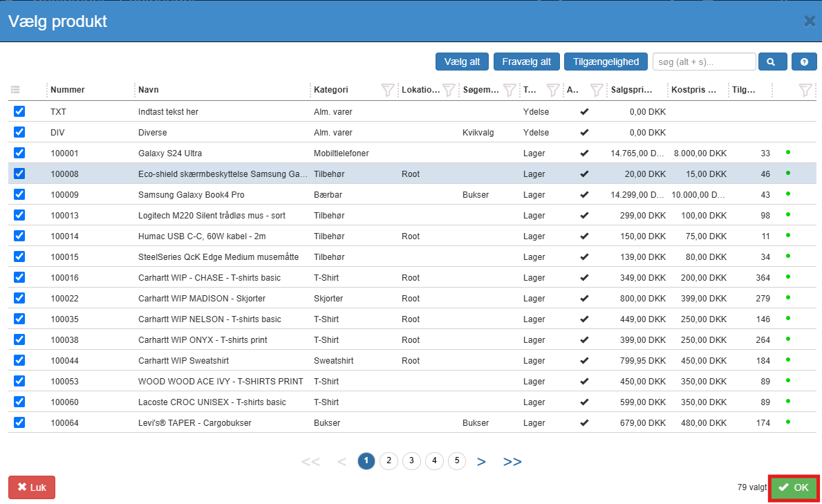Switch to page 3 of results
Image resolution: width=822 pixels, height=504 pixels.
pos(411,460)
